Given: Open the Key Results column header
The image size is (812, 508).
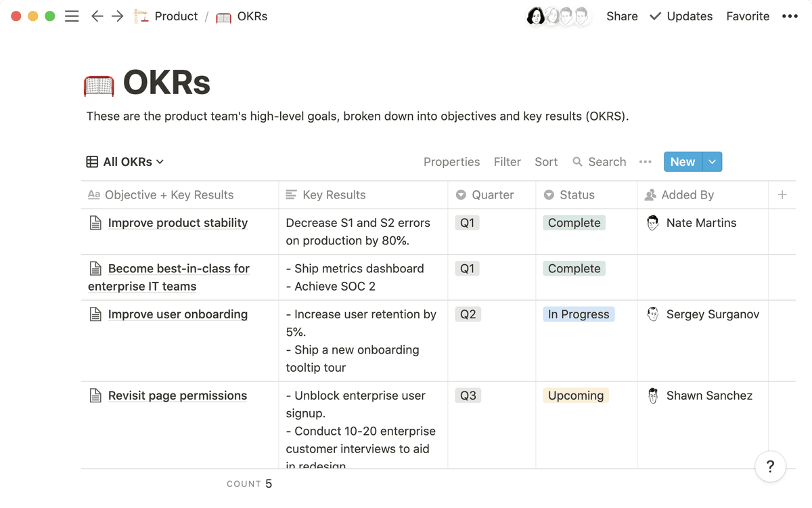Looking at the screenshot, I should [x=363, y=195].
